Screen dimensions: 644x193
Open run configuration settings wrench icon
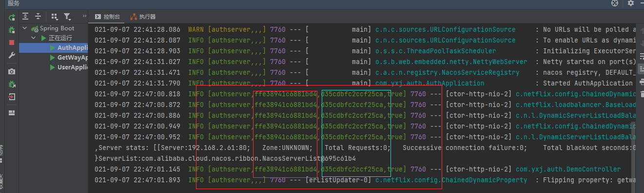point(12,55)
